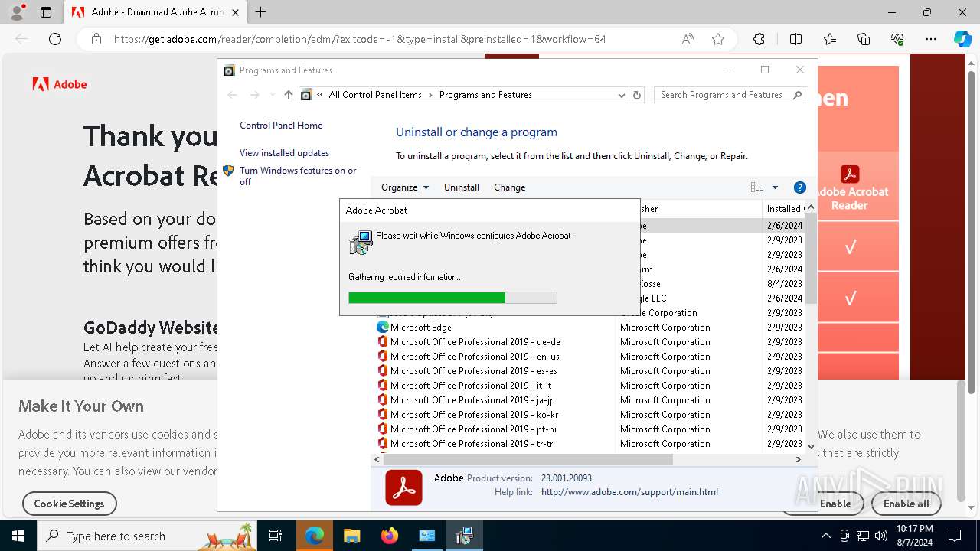This screenshot has height=551, width=980.
Task: Click the browser profile avatar icon
Action: [17, 12]
